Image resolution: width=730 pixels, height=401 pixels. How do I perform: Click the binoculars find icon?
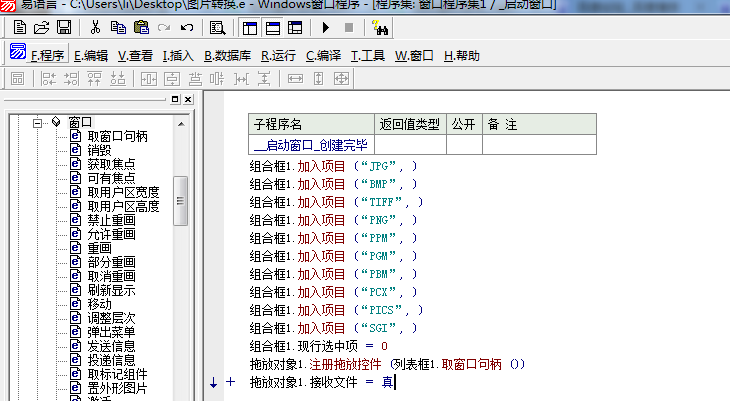click(x=379, y=27)
